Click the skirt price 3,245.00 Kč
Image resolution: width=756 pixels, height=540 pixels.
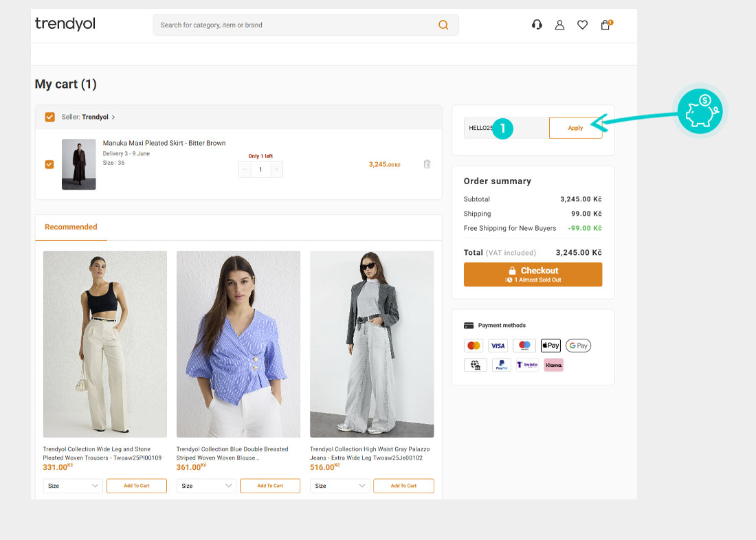pos(384,164)
